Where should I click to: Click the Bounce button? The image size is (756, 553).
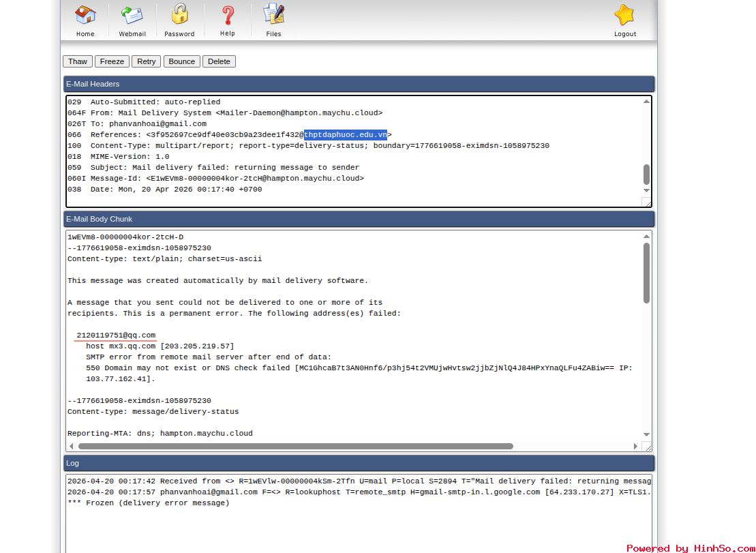[x=181, y=61]
